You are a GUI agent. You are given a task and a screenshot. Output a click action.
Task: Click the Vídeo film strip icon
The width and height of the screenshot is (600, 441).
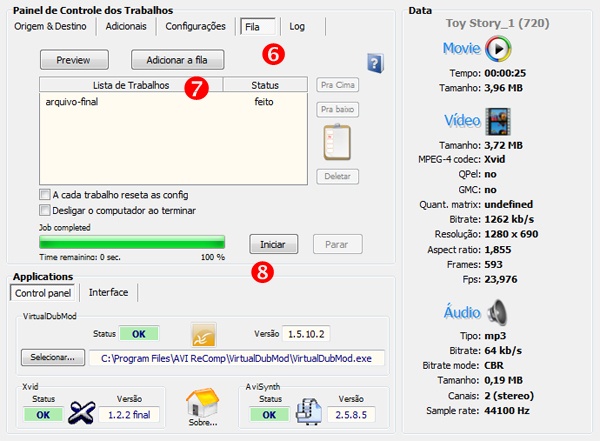coord(499,122)
